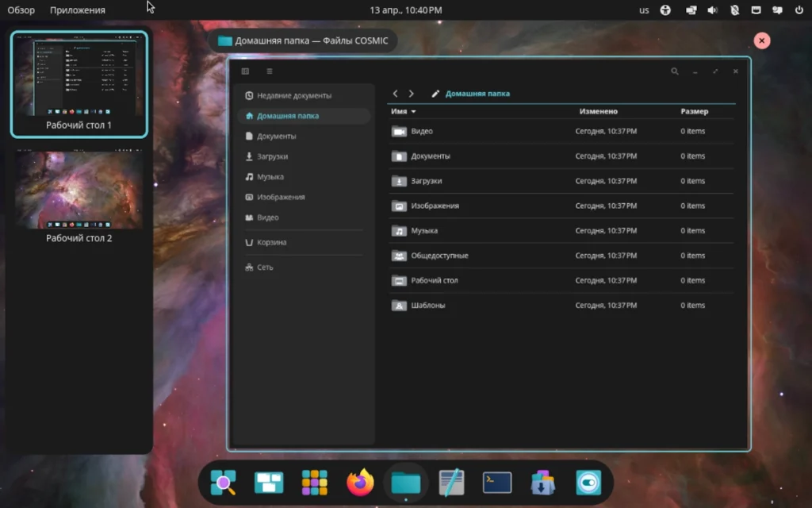Select Изображения in sidebar
Viewport: 812px width, 508px height.
304,197
